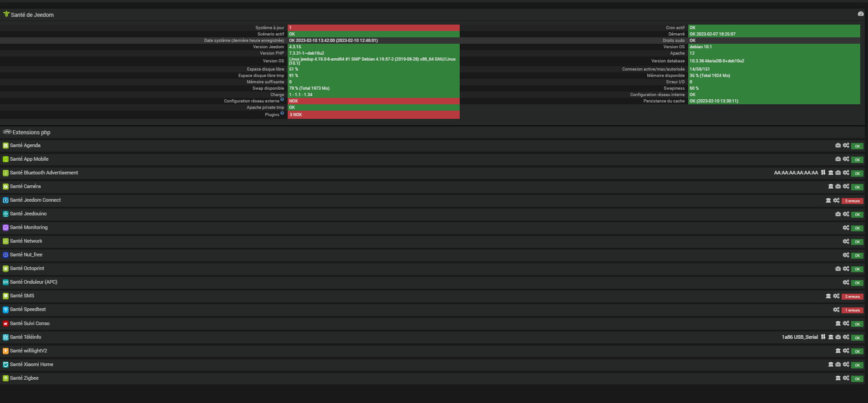This screenshot has width=868, height=403.
Task: Click the Santé Network row title
Action: click(x=26, y=241)
